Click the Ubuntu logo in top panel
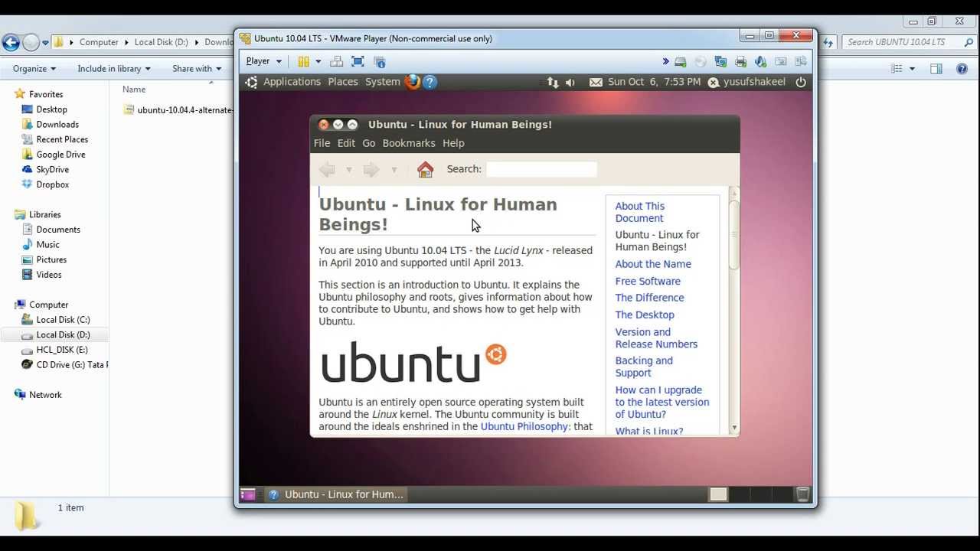This screenshot has height=551, width=980. pos(251,82)
